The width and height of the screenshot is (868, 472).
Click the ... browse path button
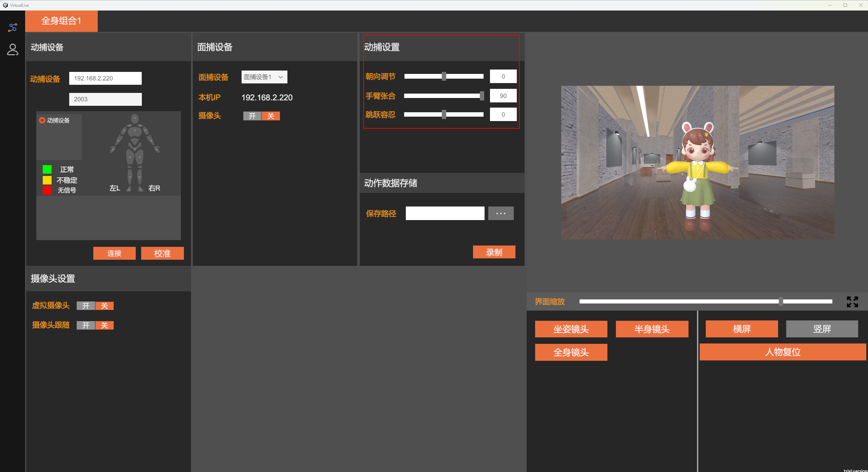[501, 213]
